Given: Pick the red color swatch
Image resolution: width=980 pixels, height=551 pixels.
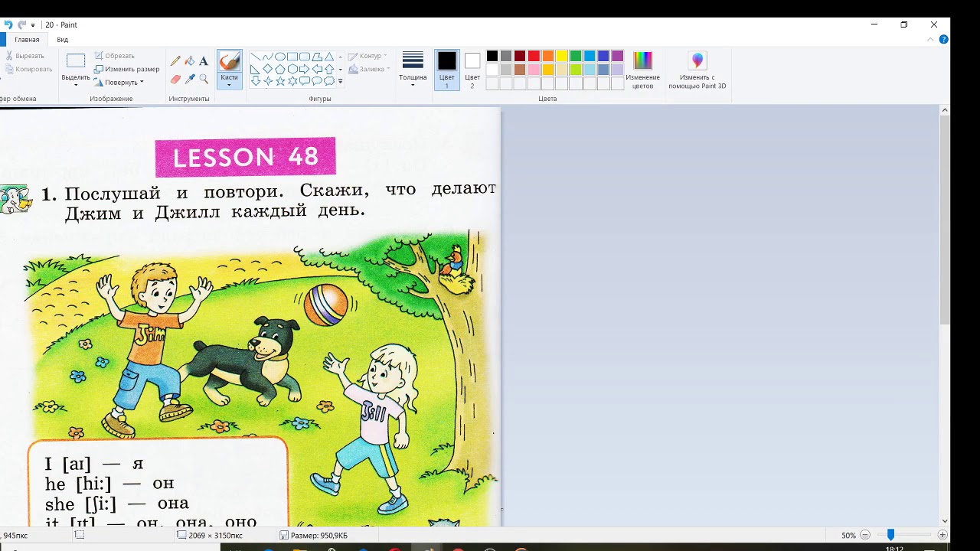Looking at the screenshot, I should 534,56.
